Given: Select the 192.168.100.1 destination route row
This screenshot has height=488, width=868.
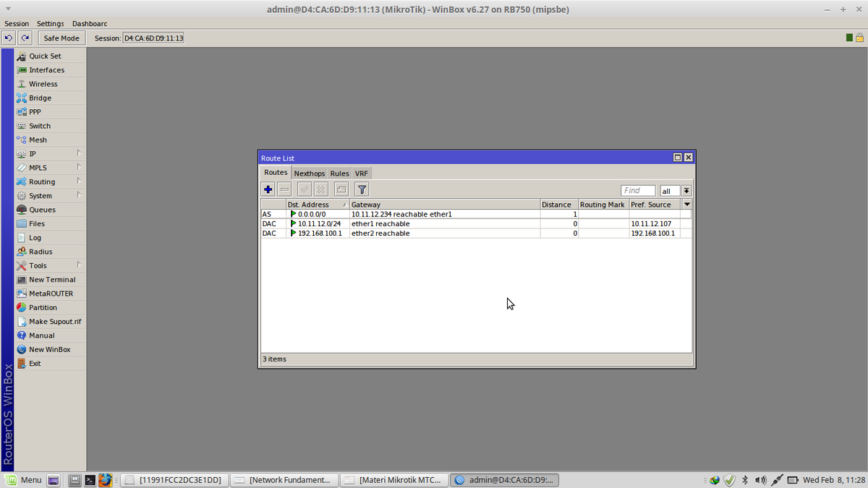Looking at the screenshot, I should click(x=476, y=233).
